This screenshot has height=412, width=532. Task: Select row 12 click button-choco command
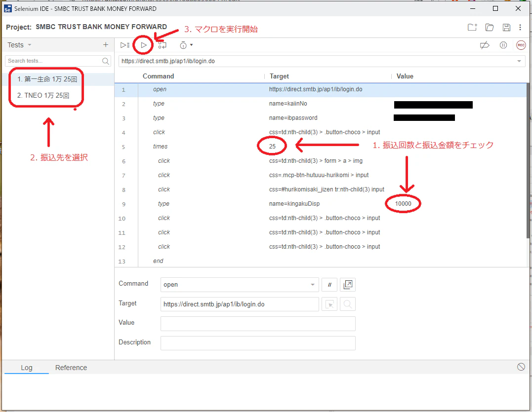tap(320, 247)
